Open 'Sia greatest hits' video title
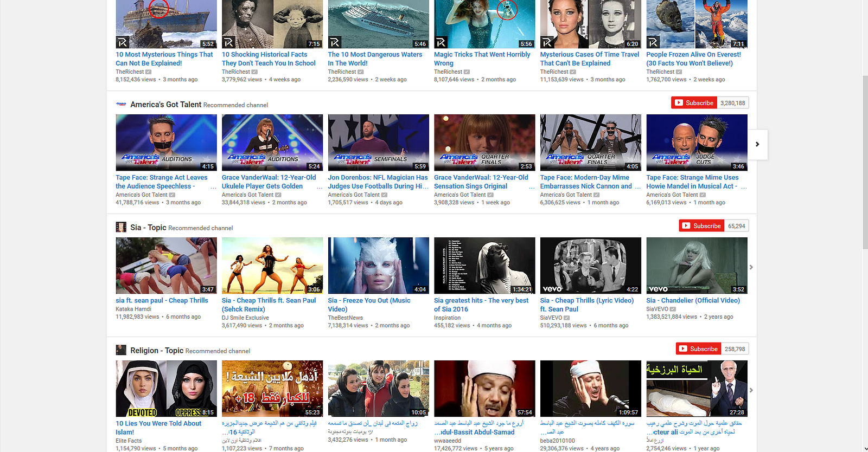This screenshot has width=868, height=452. point(481,305)
